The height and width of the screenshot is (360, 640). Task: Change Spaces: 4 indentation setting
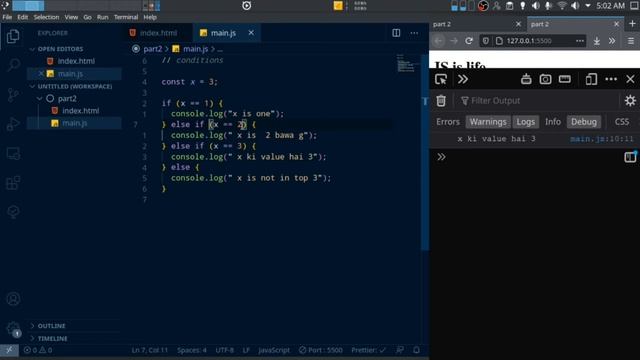(x=191, y=350)
